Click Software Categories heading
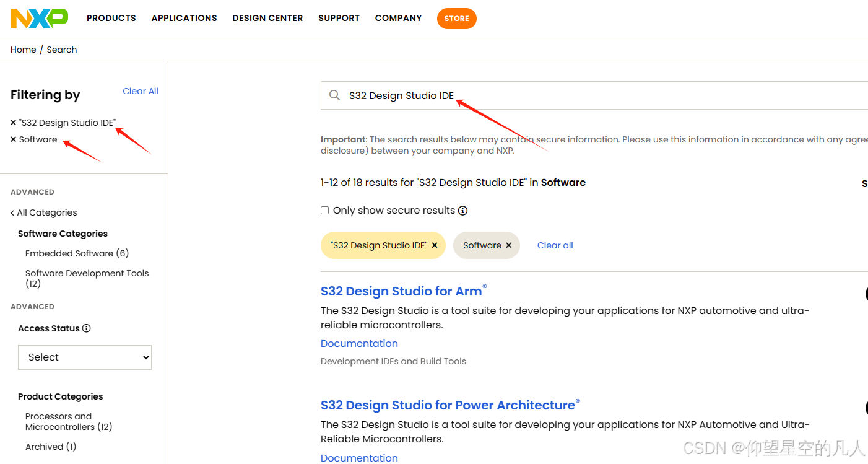The image size is (868, 464). click(63, 234)
